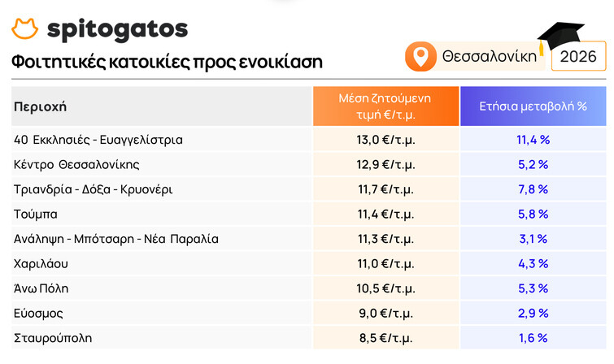Click the orange location pin icon
This screenshot has width=614, height=364.
pyautogui.click(x=420, y=57)
